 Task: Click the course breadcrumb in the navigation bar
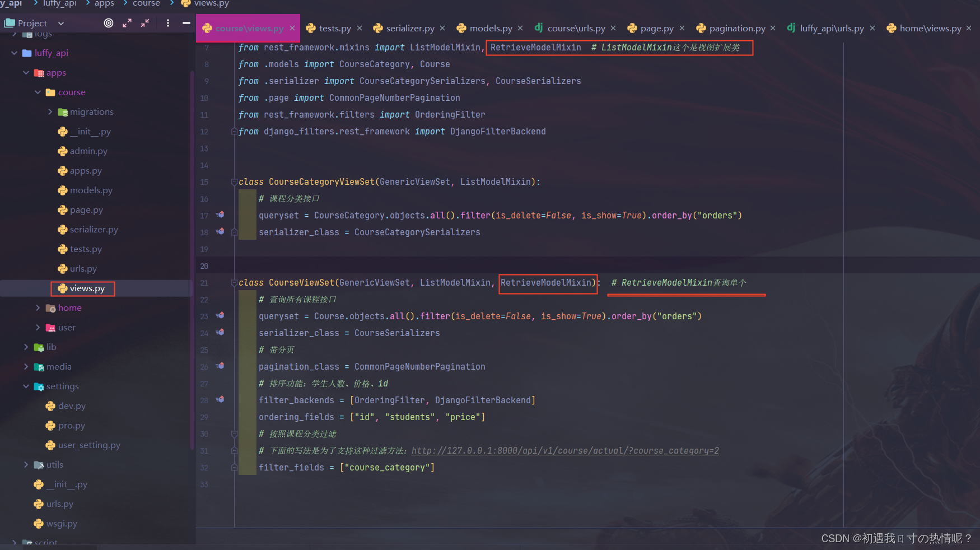pyautogui.click(x=146, y=3)
